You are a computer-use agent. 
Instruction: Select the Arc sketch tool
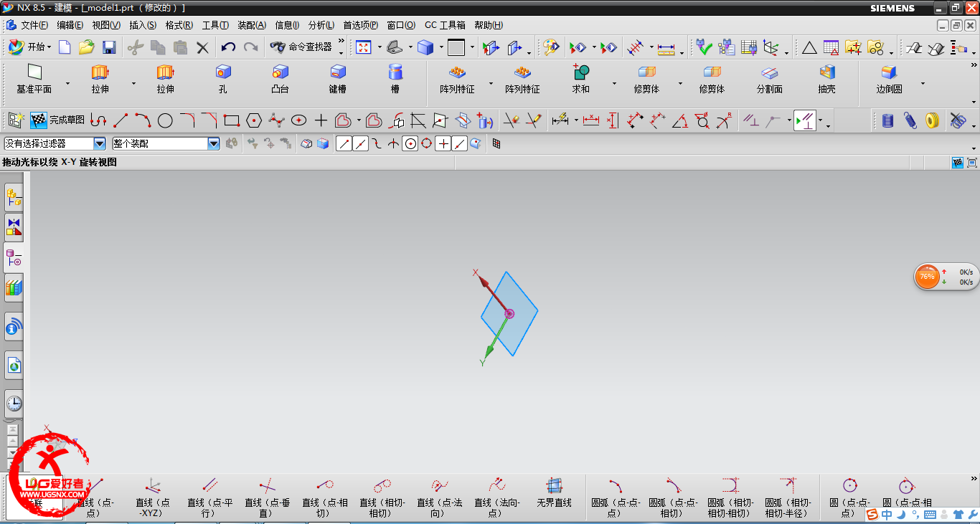click(143, 120)
